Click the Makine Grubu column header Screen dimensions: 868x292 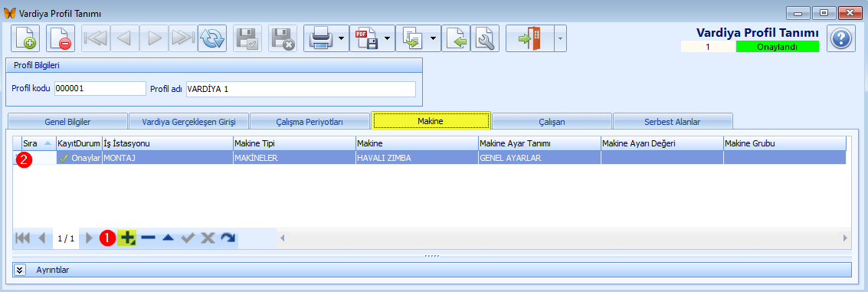tap(784, 143)
